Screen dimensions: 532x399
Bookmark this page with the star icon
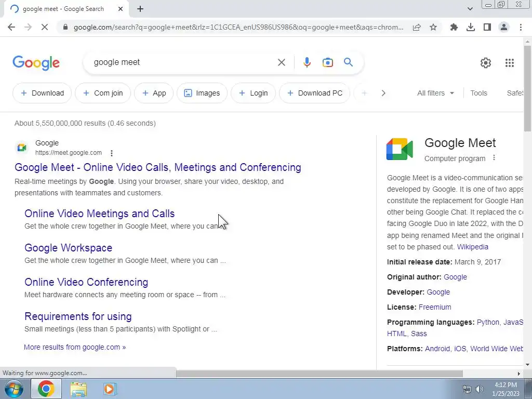[x=433, y=27]
